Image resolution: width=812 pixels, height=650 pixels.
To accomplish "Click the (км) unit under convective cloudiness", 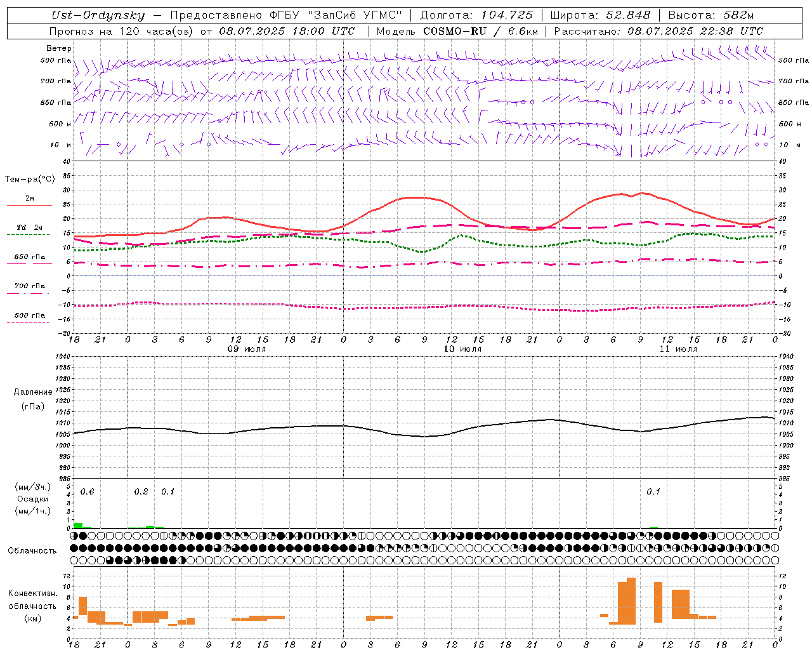I will tap(33, 618).
